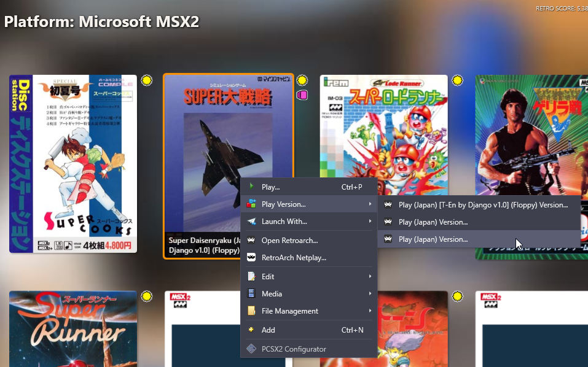Image resolution: width=588 pixels, height=367 pixels.
Task: Click the PCSX2 Configurator diamond icon
Action: pyautogui.click(x=251, y=349)
